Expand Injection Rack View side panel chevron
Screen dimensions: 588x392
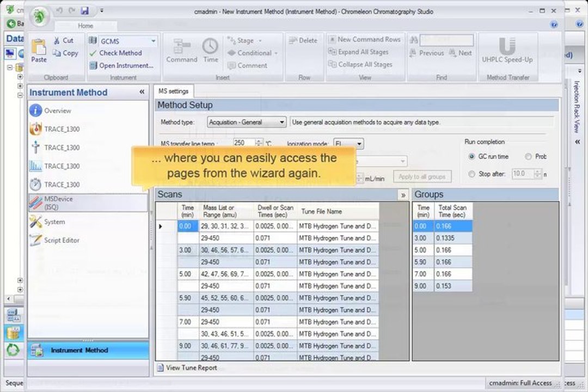point(578,142)
